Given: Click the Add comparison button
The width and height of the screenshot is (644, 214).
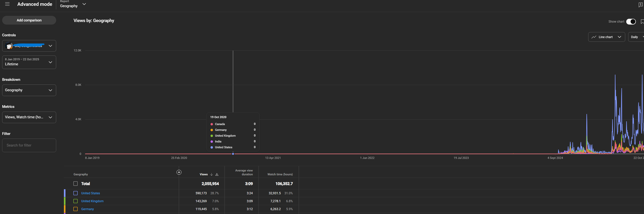Looking at the screenshot, I should 29,20.
